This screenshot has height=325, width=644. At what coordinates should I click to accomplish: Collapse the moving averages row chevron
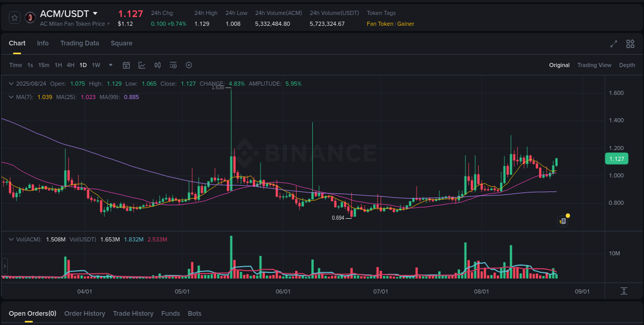[x=11, y=97]
